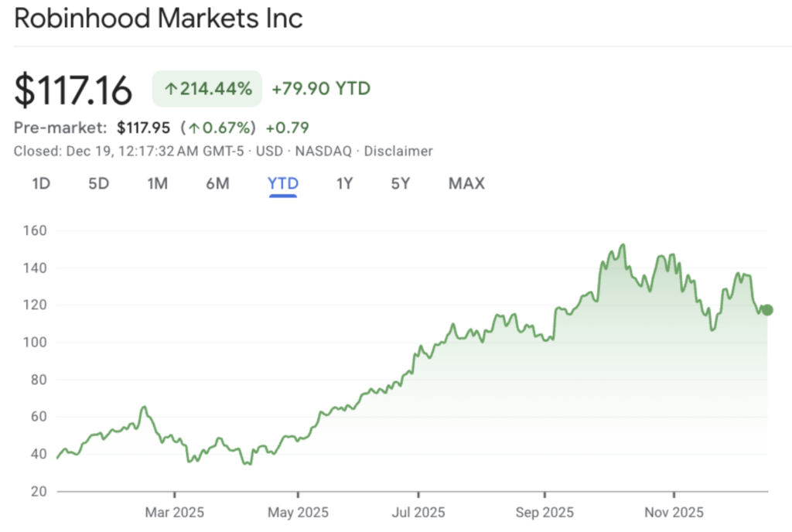
Task: Switch to the 5D range tab
Action: (x=98, y=183)
